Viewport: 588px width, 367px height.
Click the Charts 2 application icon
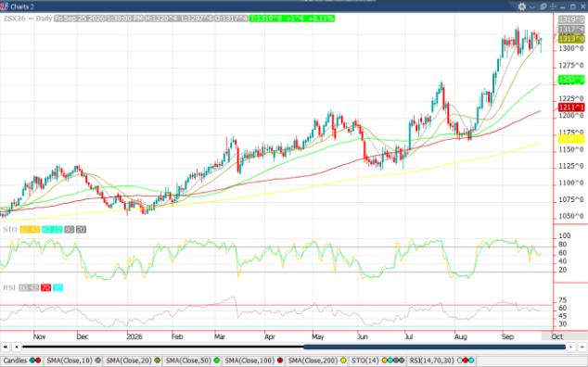(4, 6)
